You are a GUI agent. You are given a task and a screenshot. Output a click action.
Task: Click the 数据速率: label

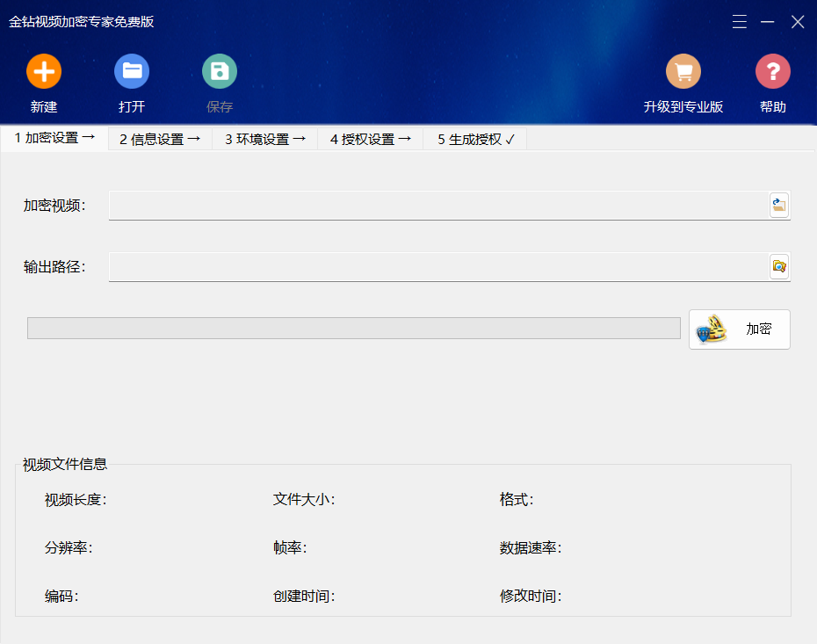click(x=531, y=547)
